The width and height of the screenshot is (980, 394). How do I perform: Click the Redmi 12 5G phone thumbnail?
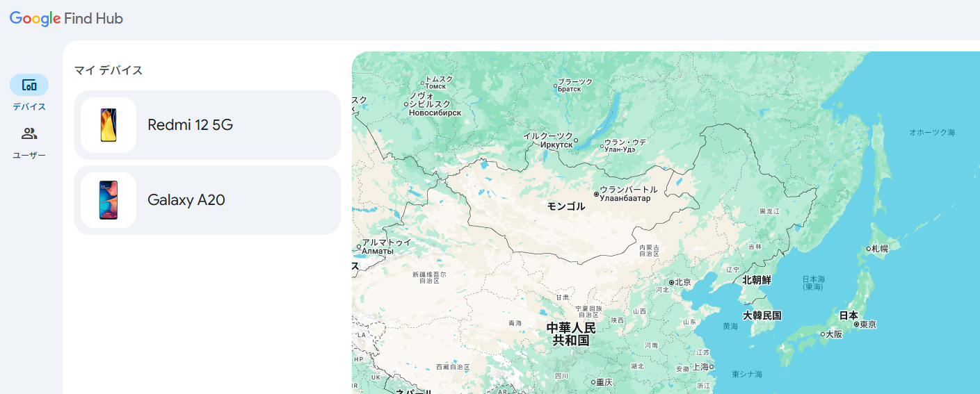click(109, 125)
